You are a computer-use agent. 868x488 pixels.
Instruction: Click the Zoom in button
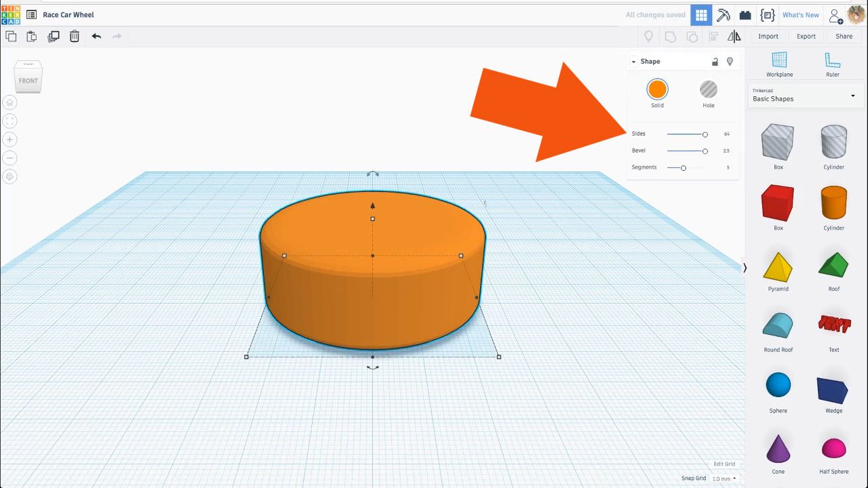tap(9, 139)
